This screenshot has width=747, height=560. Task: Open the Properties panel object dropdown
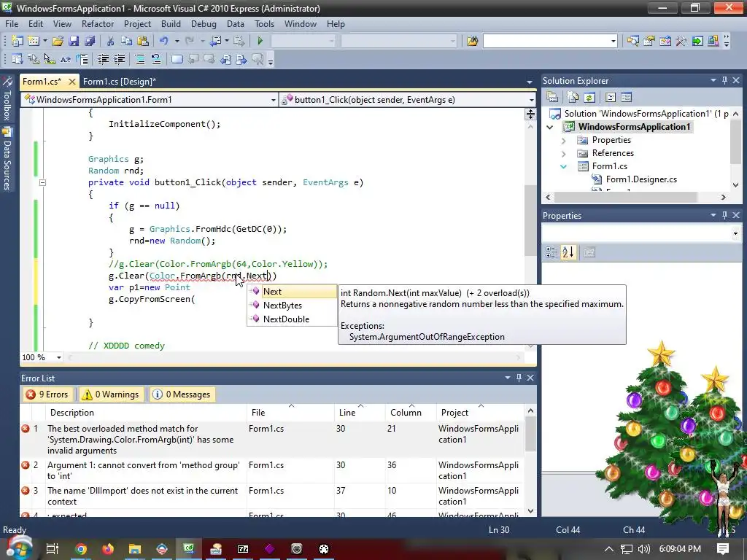(x=735, y=233)
